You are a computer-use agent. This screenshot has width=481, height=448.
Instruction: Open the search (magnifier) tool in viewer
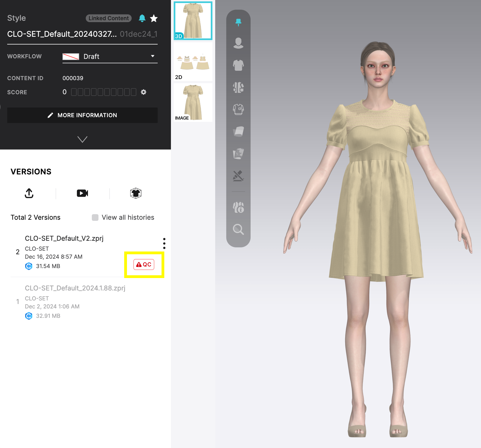point(238,229)
